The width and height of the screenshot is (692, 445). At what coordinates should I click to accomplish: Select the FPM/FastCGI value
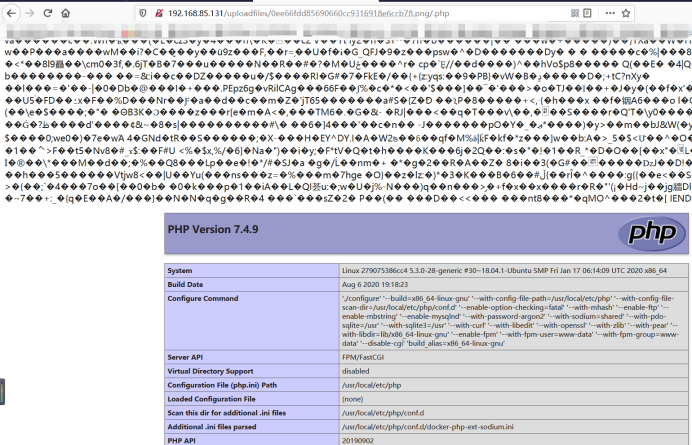363,357
